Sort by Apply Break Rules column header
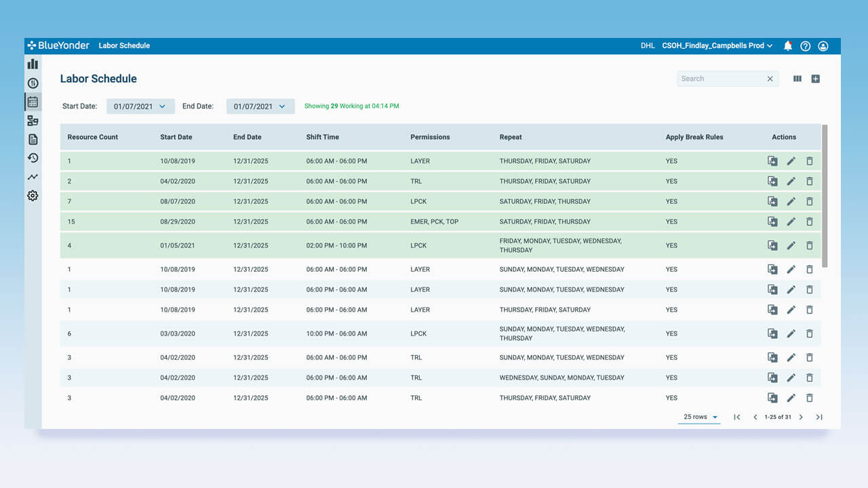868x488 pixels. pos(694,137)
